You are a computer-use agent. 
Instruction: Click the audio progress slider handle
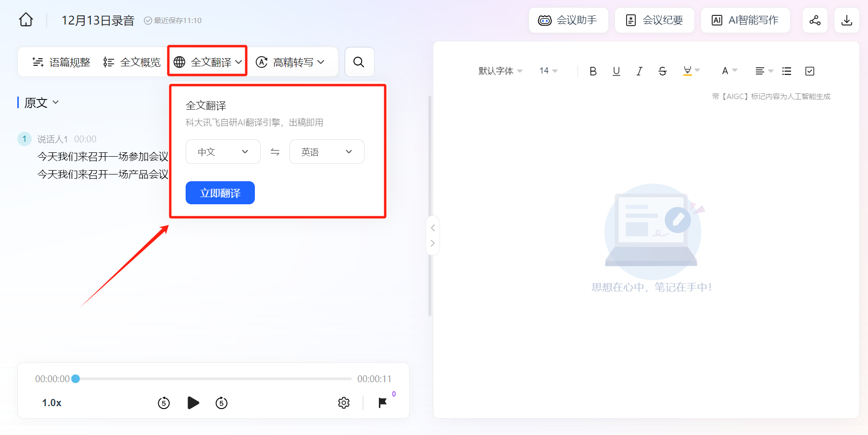pyautogui.click(x=75, y=379)
